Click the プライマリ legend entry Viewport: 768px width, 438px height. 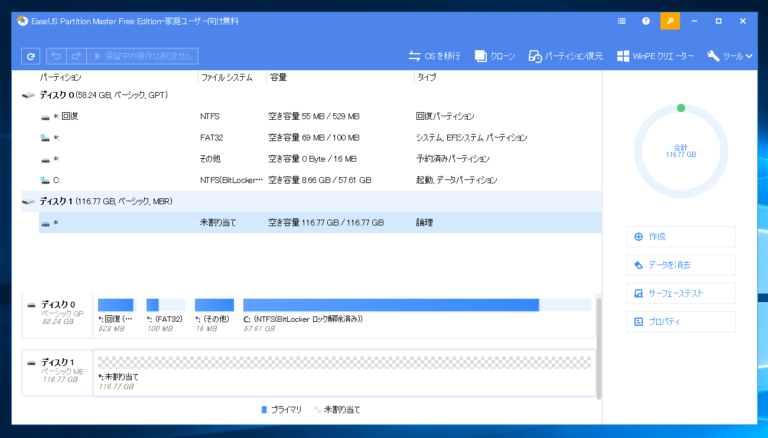[x=282, y=410]
